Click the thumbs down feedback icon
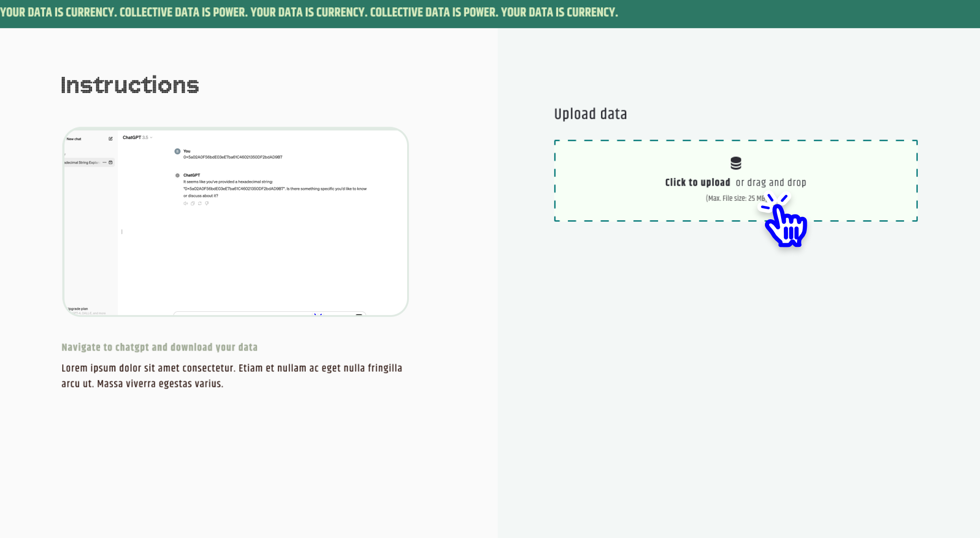Screen dimensions: 980x538 pos(207,203)
